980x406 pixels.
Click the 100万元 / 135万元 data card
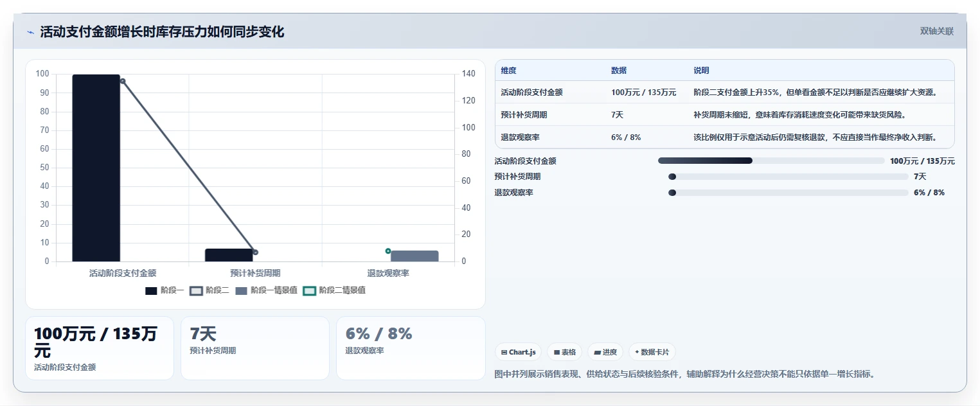[x=100, y=348]
